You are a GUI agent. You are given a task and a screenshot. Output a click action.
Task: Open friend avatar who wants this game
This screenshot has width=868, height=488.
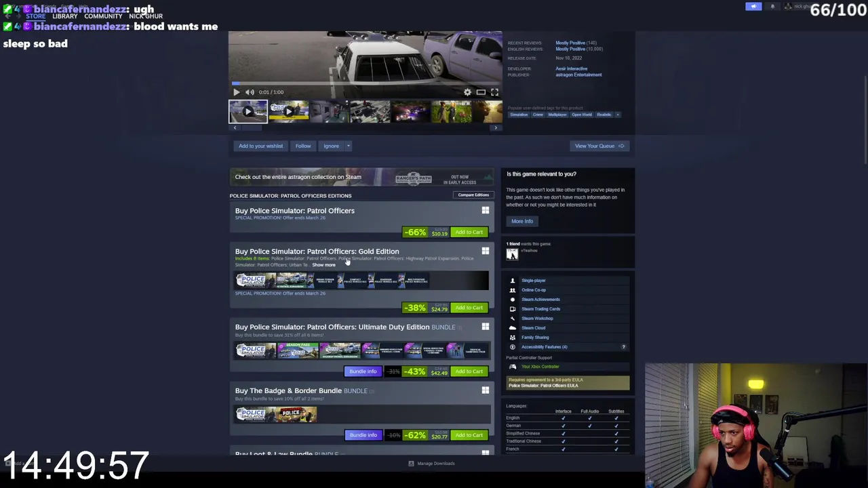pyautogui.click(x=512, y=254)
